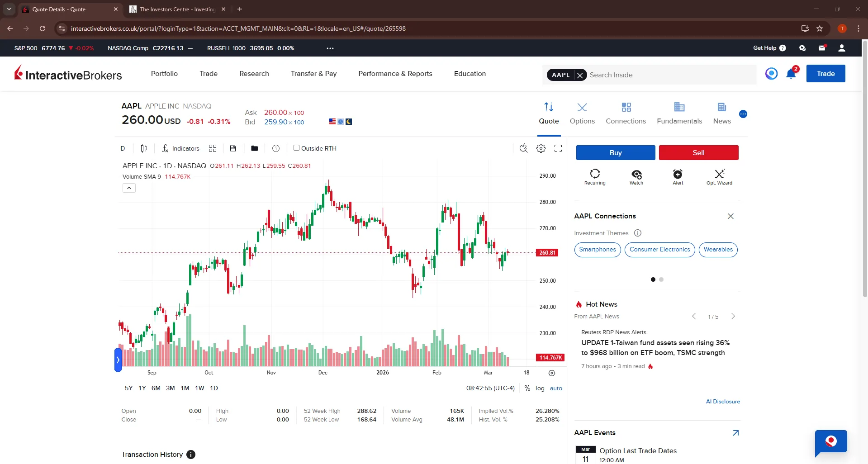
Task: Switch to the News tab
Action: pyautogui.click(x=722, y=114)
